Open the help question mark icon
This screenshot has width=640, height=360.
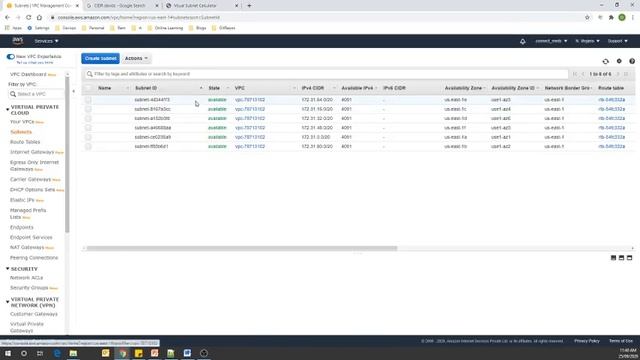point(632,61)
